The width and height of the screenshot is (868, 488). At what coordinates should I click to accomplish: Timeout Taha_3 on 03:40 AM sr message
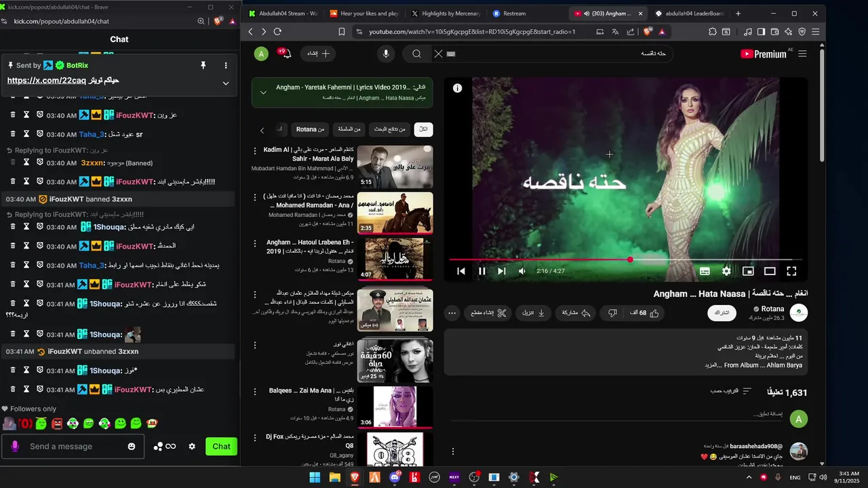point(26,134)
